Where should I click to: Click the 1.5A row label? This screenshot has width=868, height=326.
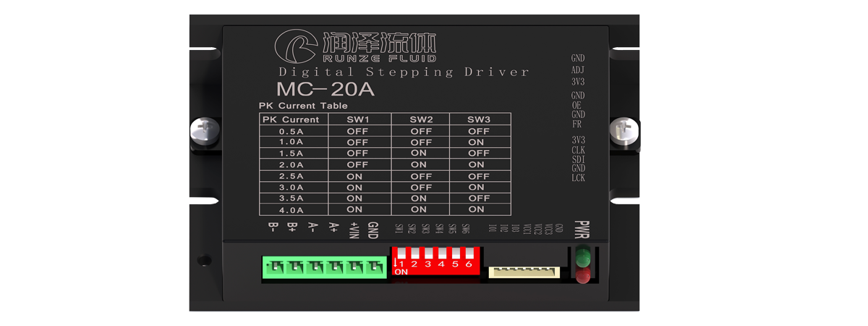(291, 154)
